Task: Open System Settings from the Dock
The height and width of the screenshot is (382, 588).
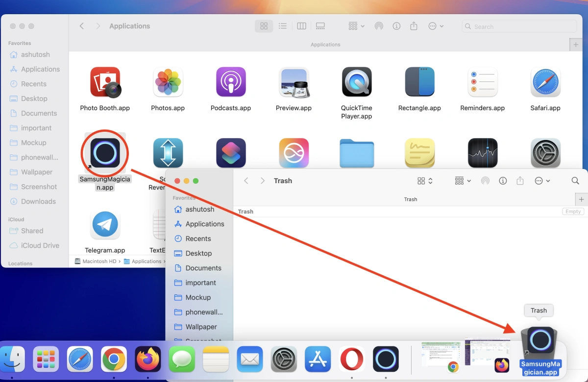Action: [284, 359]
